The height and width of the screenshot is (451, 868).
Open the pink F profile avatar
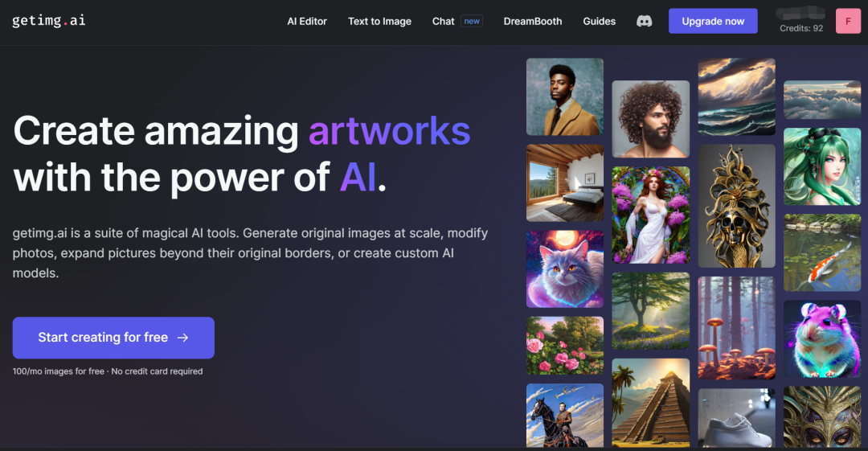coord(848,21)
